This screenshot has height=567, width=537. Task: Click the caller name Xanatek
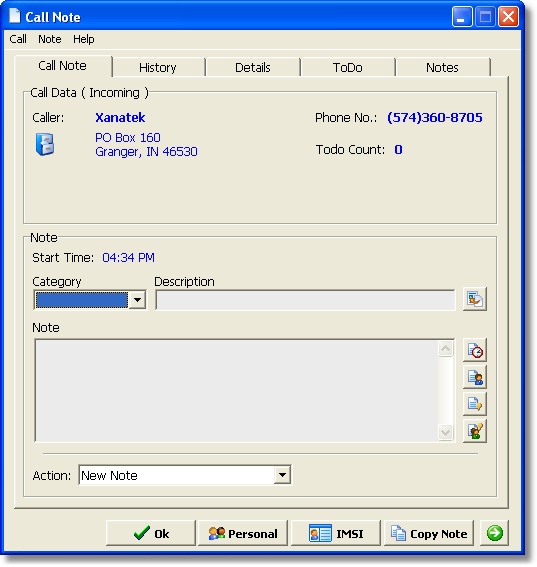point(120,118)
